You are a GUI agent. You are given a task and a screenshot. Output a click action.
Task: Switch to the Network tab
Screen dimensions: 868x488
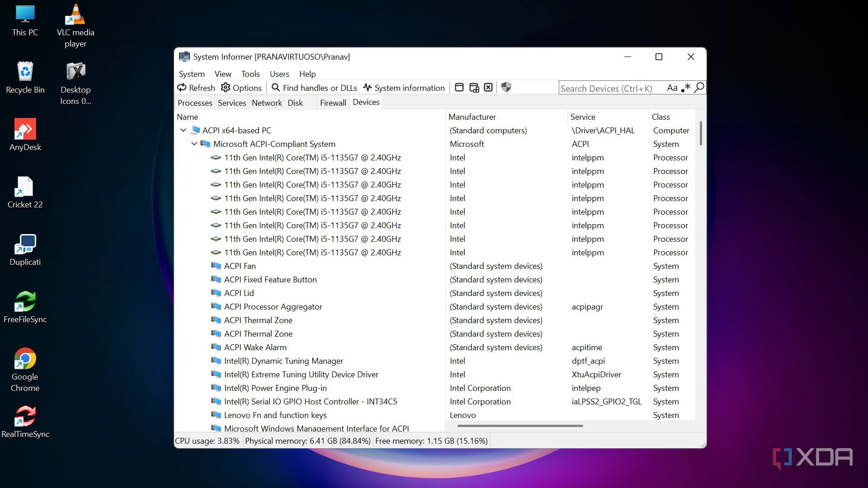click(267, 103)
